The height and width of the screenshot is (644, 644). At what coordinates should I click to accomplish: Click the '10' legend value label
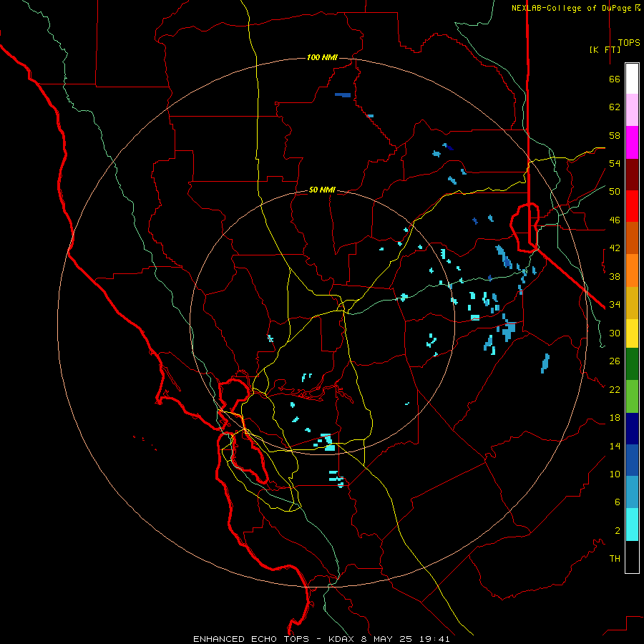tap(615, 474)
